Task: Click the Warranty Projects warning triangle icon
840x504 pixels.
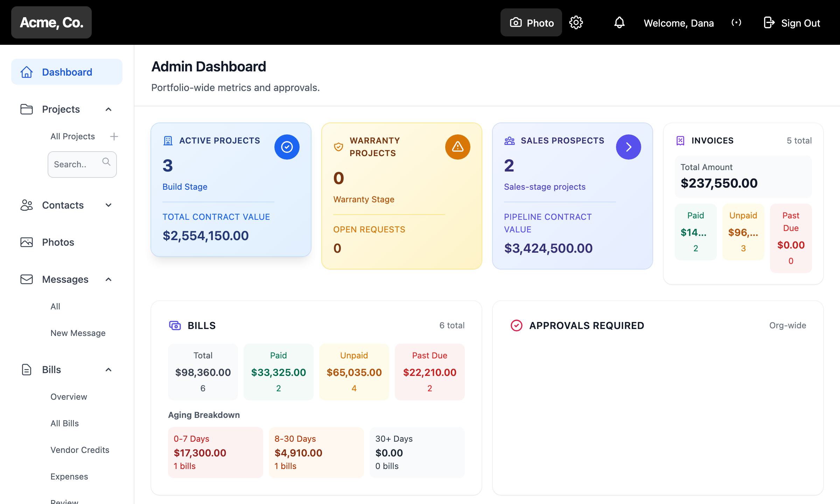Action: pyautogui.click(x=458, y=147)
